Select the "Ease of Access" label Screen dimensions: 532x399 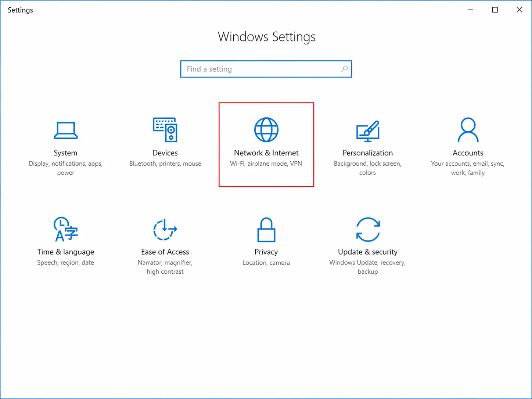(x=165, y=252)
